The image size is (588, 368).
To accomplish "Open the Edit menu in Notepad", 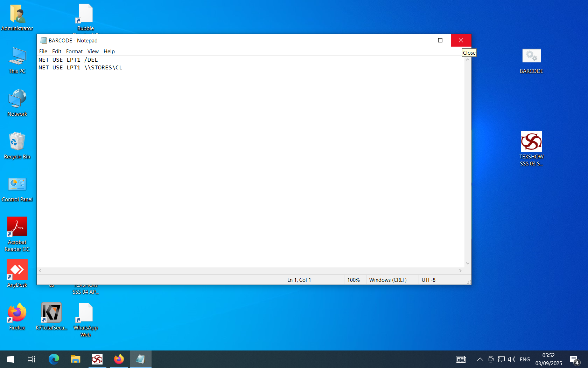I will [57, 52].
